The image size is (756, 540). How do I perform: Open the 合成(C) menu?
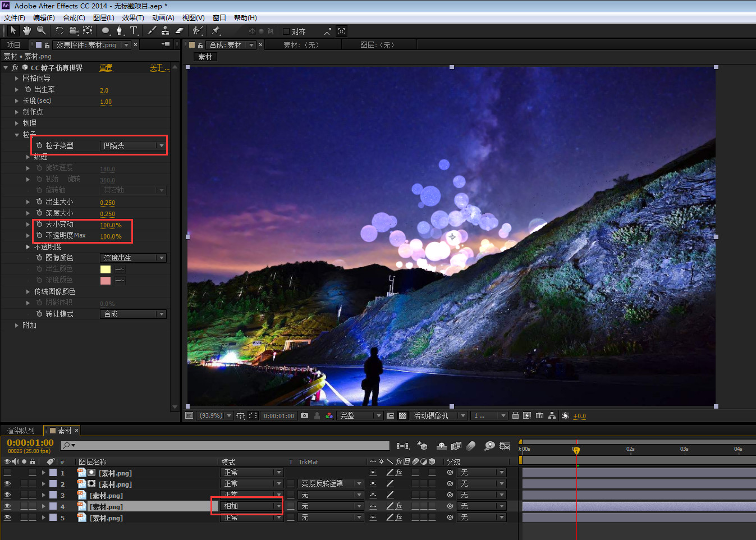pyautogui.click(x=74, y=17)
